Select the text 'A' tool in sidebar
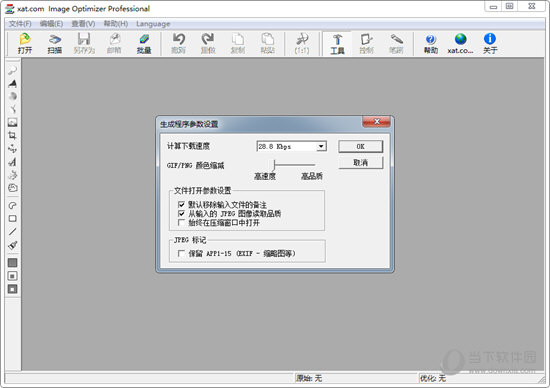This screenshot has height=388, width=550. (12, 162)
